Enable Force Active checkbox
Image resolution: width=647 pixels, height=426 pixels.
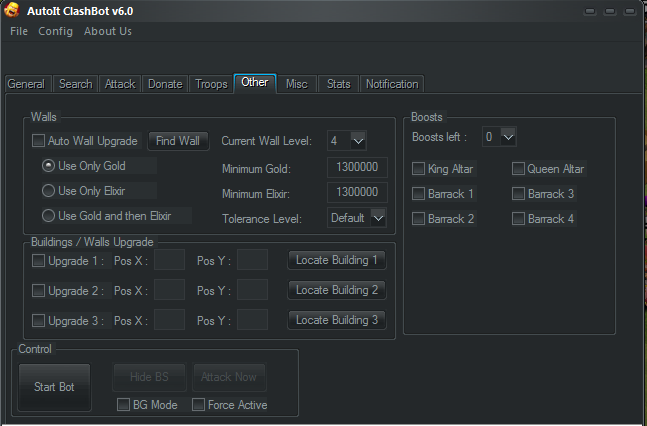[198, 405]
